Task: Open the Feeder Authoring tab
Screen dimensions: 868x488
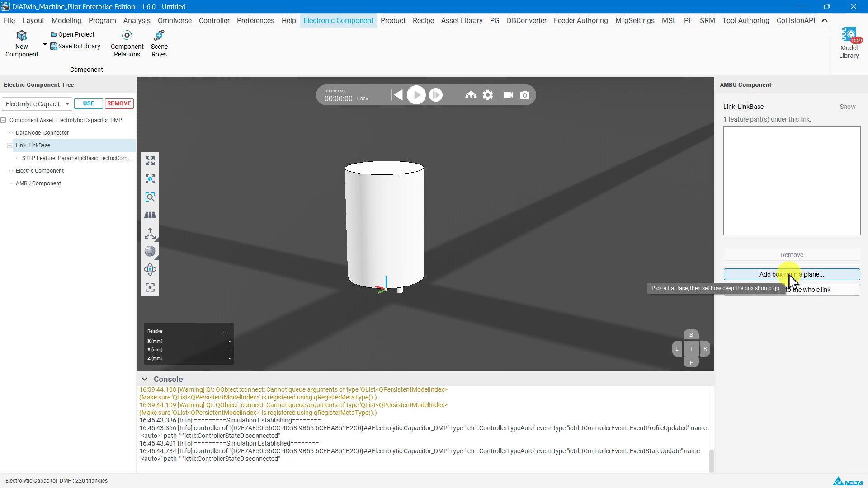Action: pos(580,20)
